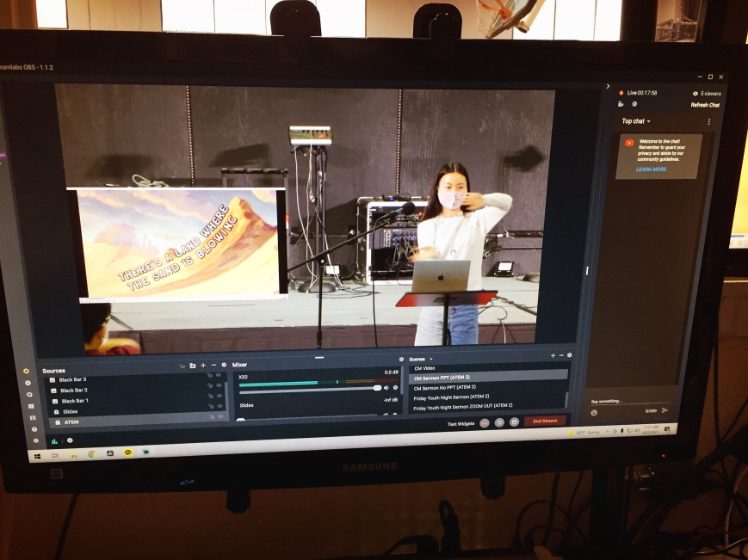748x560 pixels.
Task: Click the End Stream button
Action: point(545,422)
